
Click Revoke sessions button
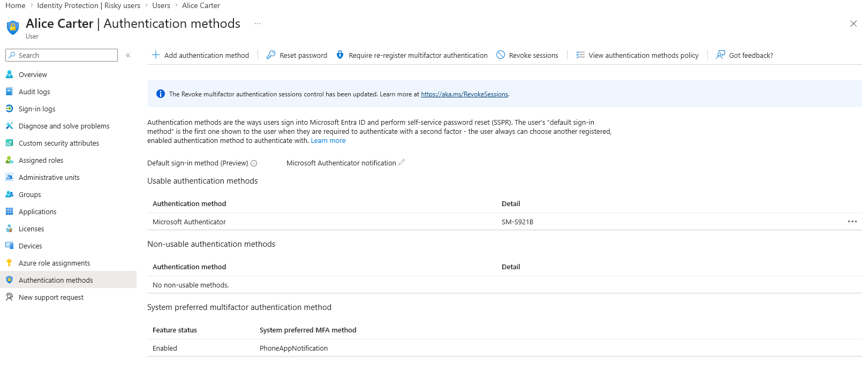pyautogui.click(x=527, y=55)
